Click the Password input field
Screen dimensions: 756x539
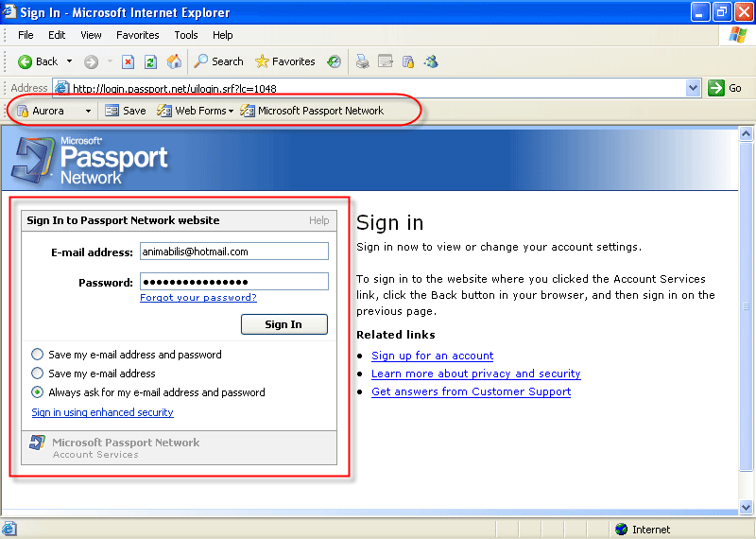coord(234,282)
